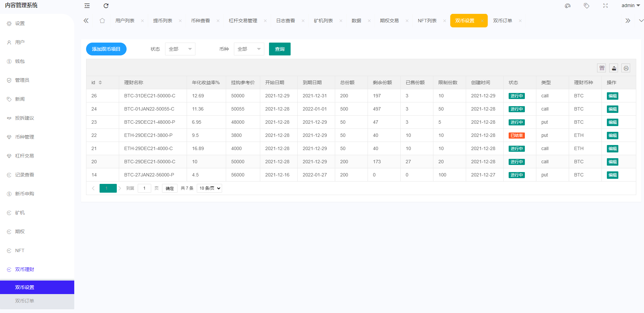The width and height of the screenshot is (644, 313).
Task: Open the 状态 status filter dropdown
Action: point(180,49)
